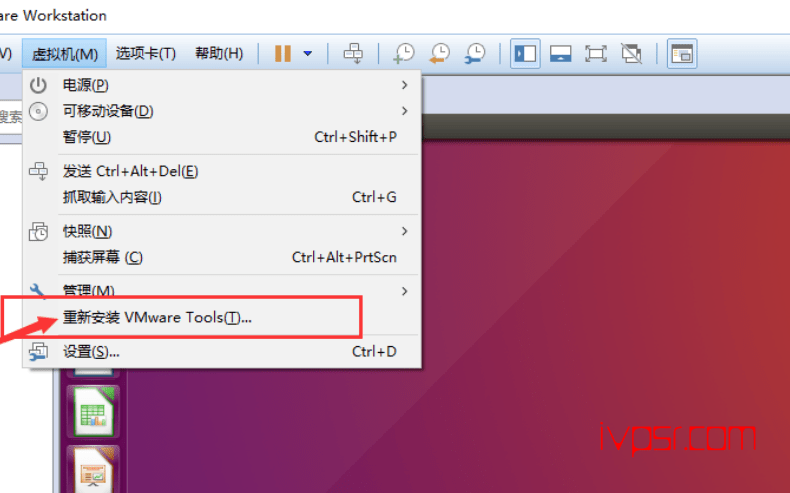Expand the 可移动设备(D) submenu
790x493 pixels.
[222, 111]
